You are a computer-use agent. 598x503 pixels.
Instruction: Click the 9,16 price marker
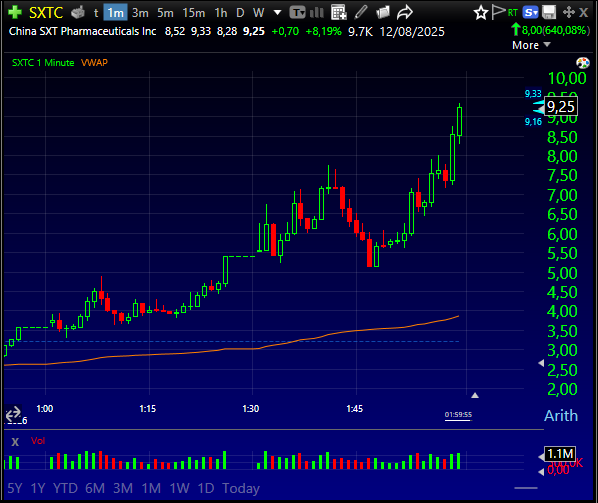533,122
